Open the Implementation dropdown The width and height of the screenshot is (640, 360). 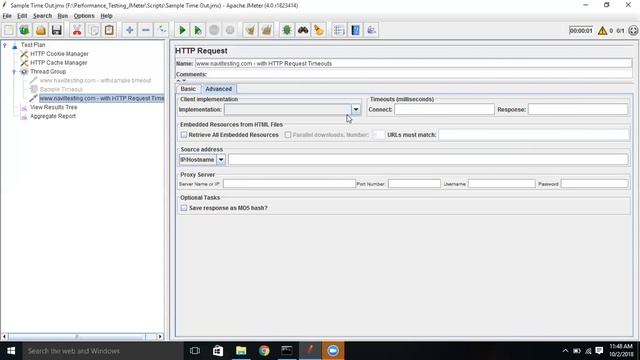[356, 109]
